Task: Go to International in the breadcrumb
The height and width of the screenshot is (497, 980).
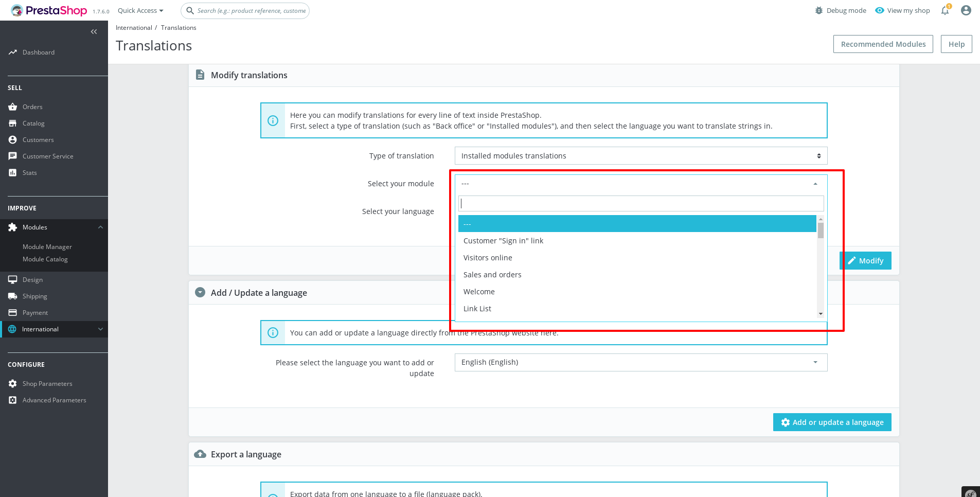Action: click(x=134, y=27)
